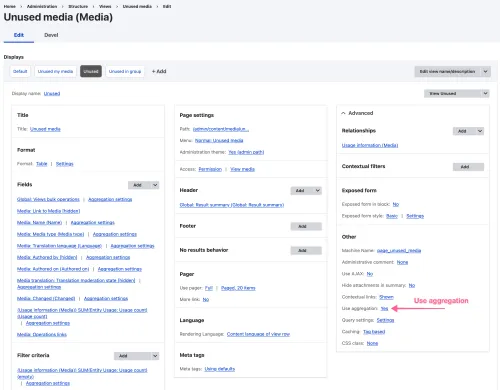Click Edit view name/description button
This screenshot has height=390, width=500.
pos(447,71)
